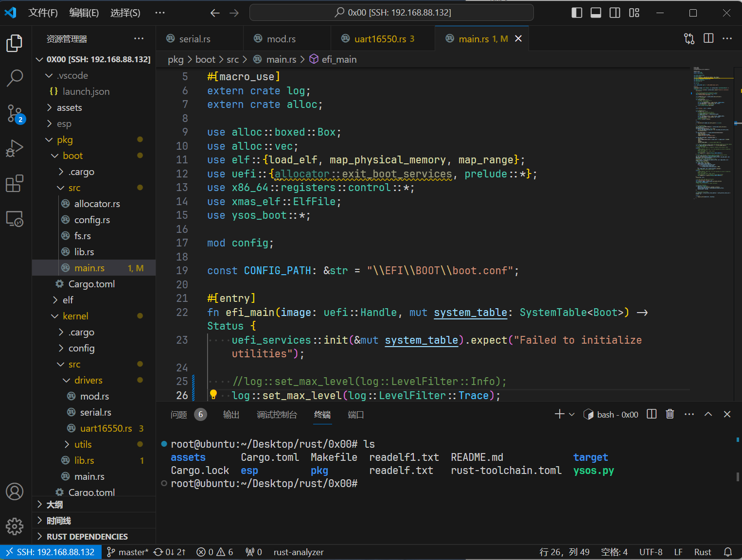
Task: Expand the elf folder
Action: 94,300
